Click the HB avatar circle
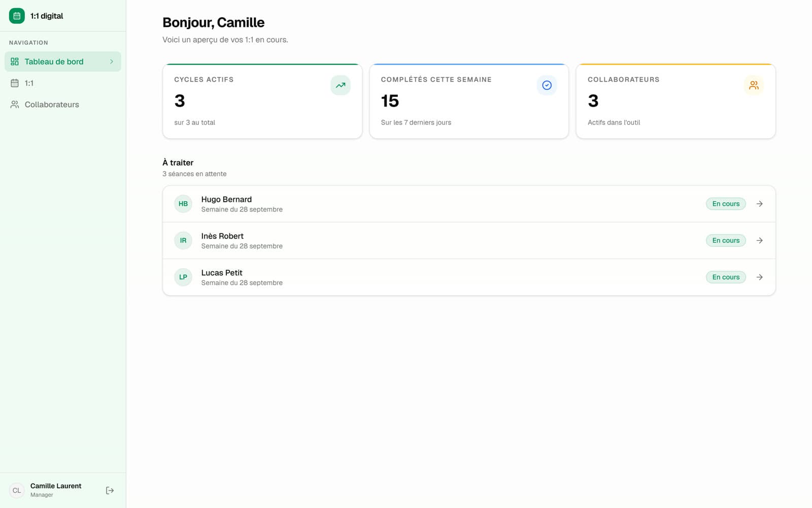 click(183, 204)
